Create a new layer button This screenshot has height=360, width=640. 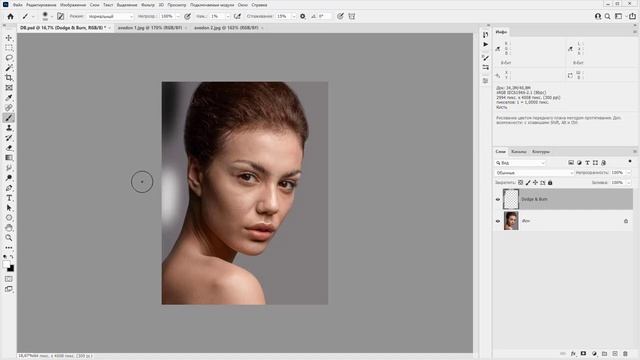click(615, 353)
